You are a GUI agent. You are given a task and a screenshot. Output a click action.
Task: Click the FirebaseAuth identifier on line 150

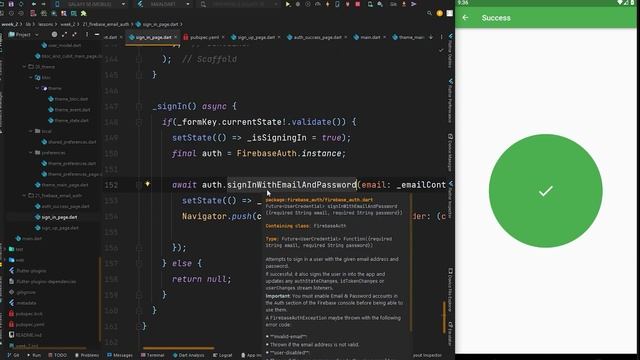coord(266,153)
